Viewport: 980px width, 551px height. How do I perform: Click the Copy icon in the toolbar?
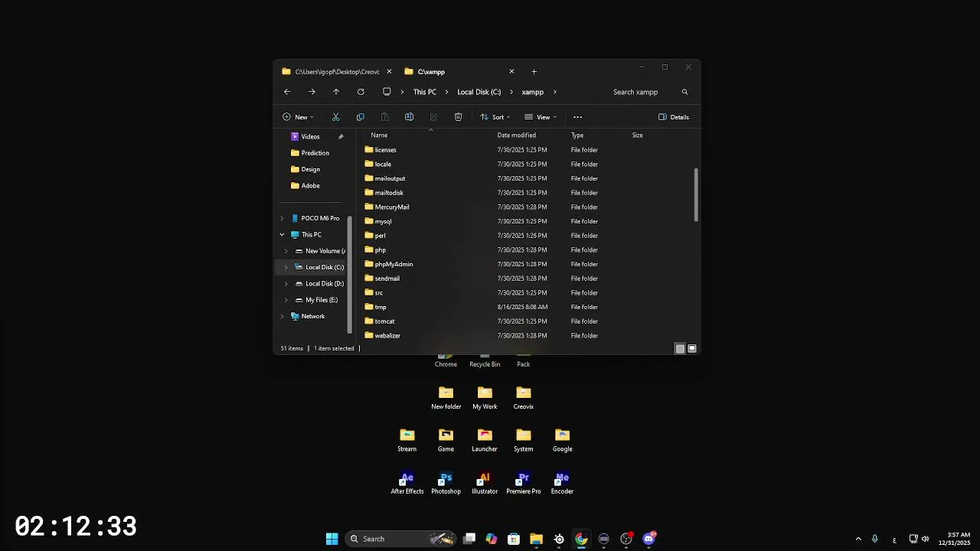pyautogui.click(x=360, y=117)
